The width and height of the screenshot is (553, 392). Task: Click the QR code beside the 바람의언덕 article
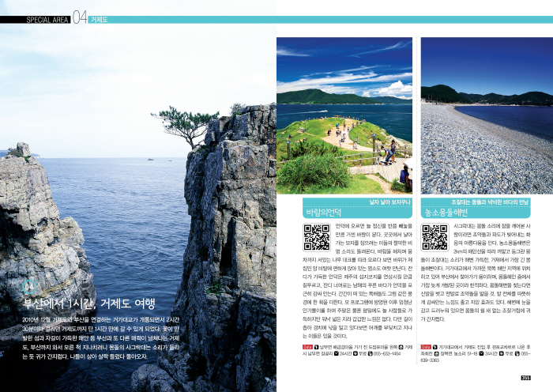pyautogui.click(x=316, y=238)
